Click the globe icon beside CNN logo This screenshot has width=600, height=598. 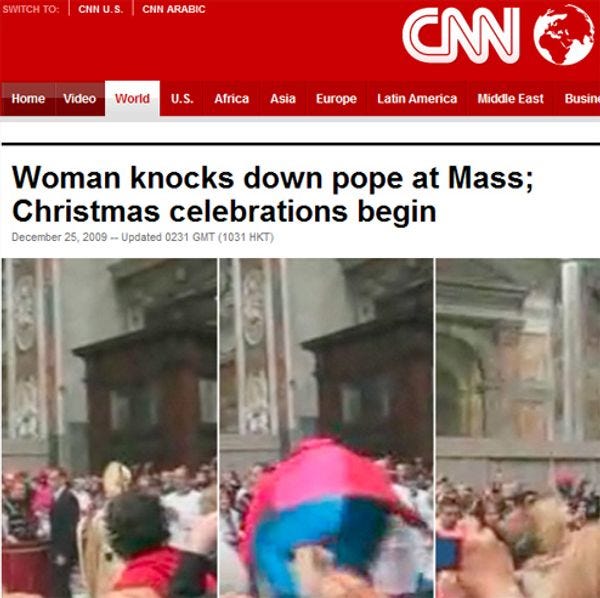pos(564,35)
